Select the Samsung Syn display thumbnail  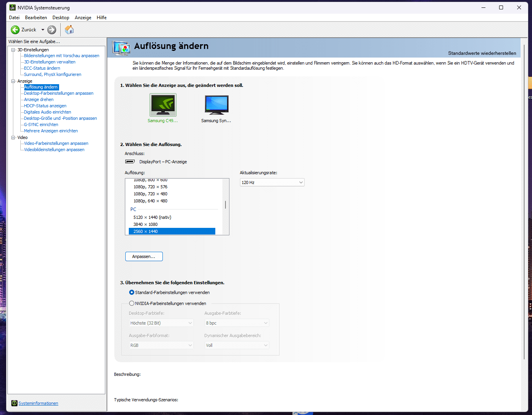coord(216,105)
